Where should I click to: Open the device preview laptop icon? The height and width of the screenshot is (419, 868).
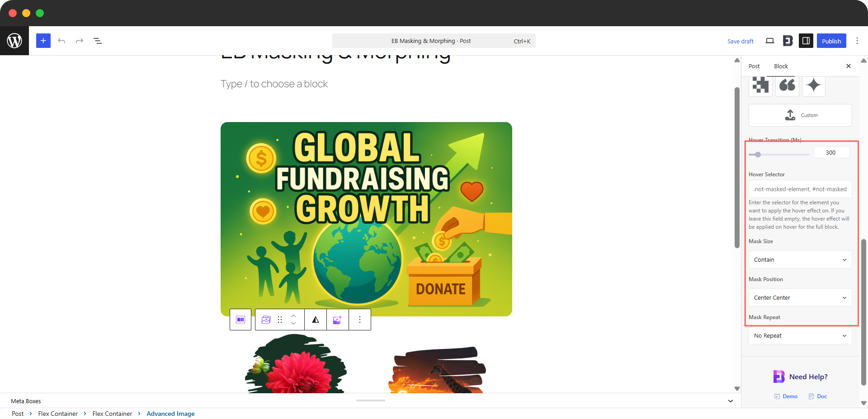click(x=770, y=41)
